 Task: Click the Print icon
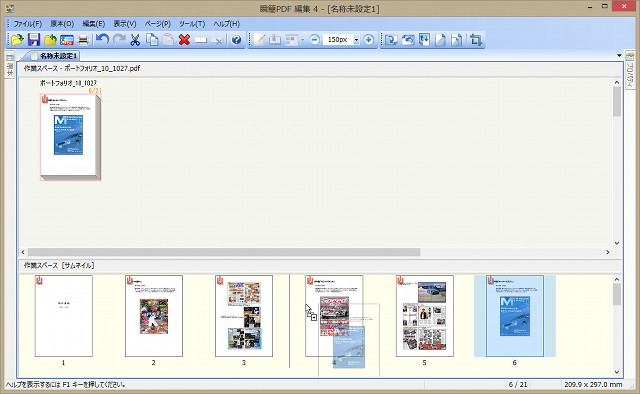(83, 40)
